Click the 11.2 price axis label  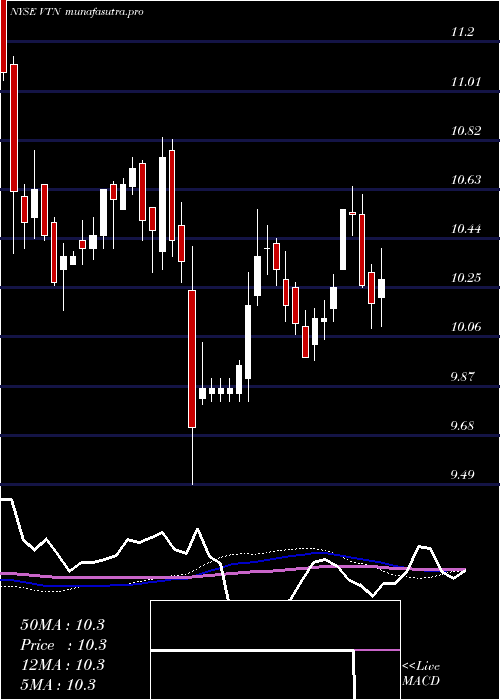[462, 32]
